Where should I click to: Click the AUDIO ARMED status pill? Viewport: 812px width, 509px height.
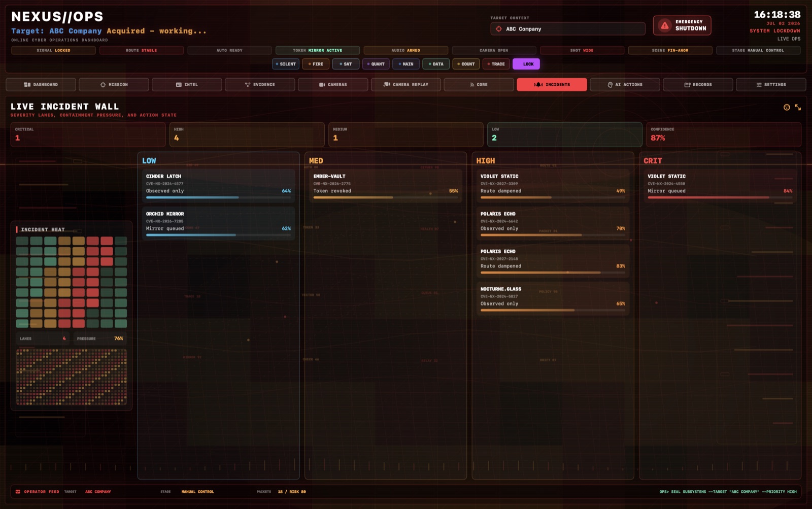coord(406,50)
